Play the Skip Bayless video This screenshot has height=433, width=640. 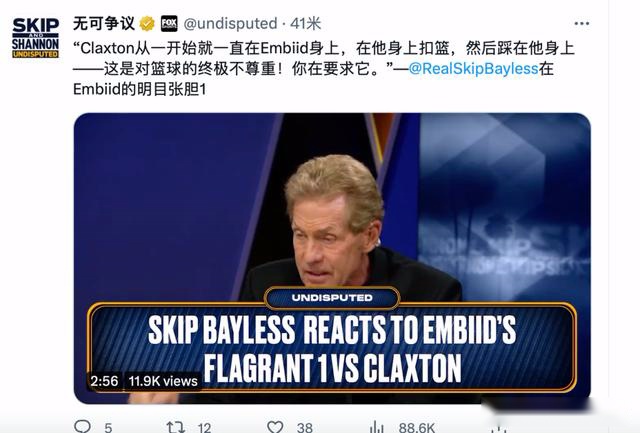[x=332, y=258]
